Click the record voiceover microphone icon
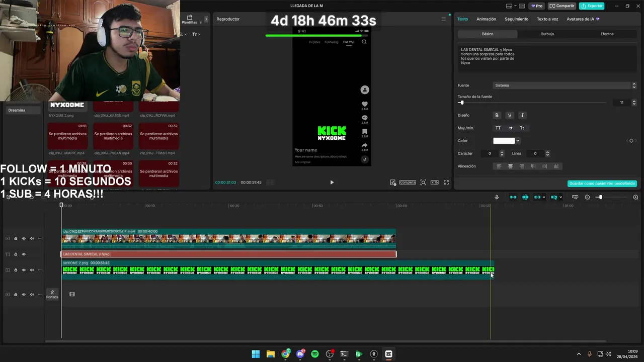644x362 pixels. [497, 197]
